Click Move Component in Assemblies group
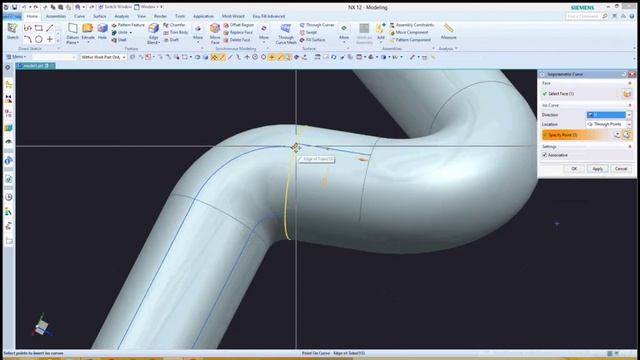The height and width of the screenshot is (360, 640). (409, 33)
